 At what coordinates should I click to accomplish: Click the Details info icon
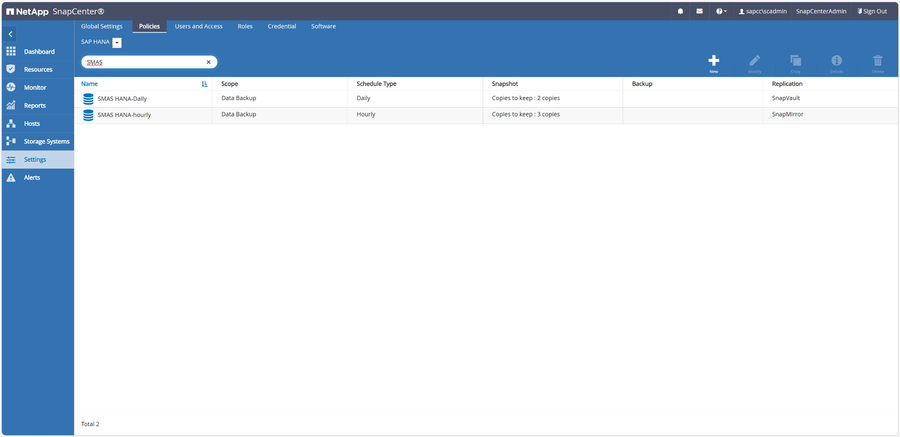click(836, 61)
